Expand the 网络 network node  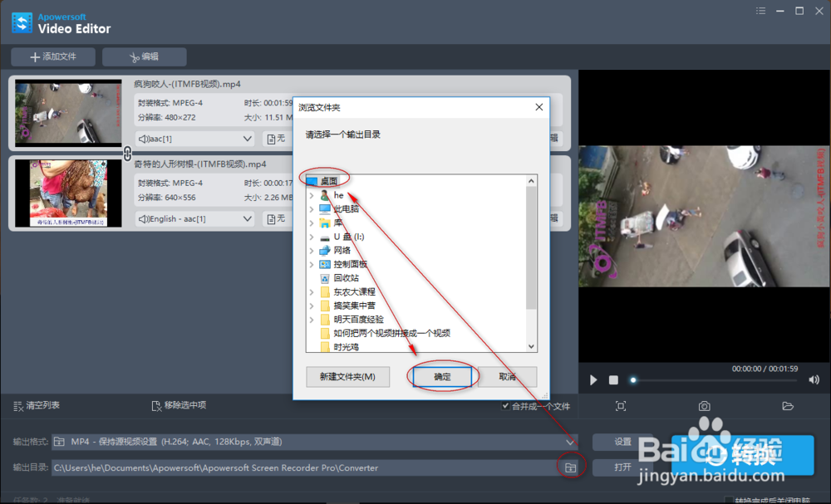tap(312, 251)
